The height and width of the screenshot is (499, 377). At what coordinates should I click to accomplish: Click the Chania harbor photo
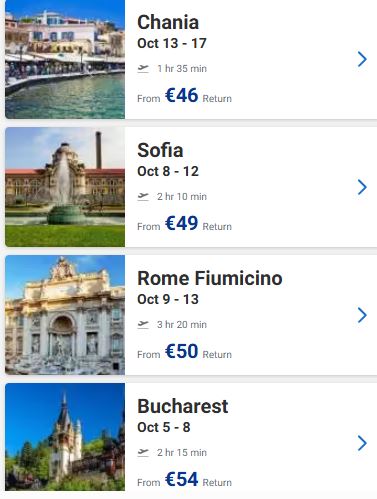[65, 59]
